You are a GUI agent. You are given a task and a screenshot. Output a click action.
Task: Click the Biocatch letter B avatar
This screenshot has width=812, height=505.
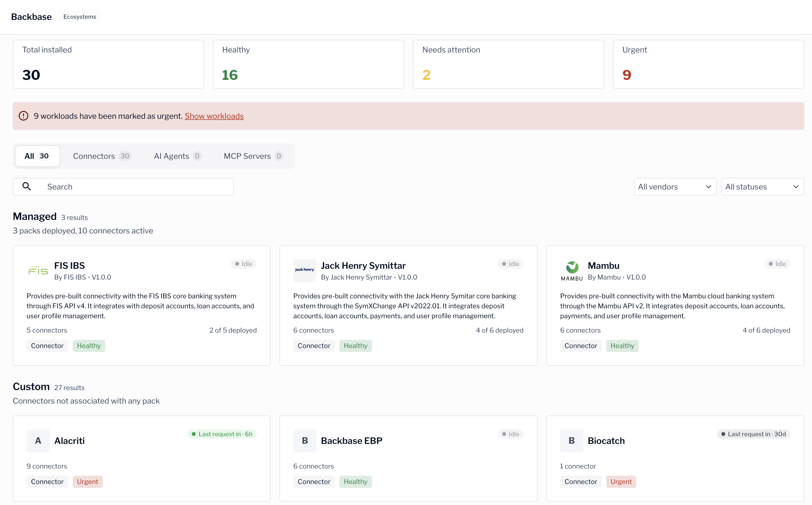tap(572, 441)
